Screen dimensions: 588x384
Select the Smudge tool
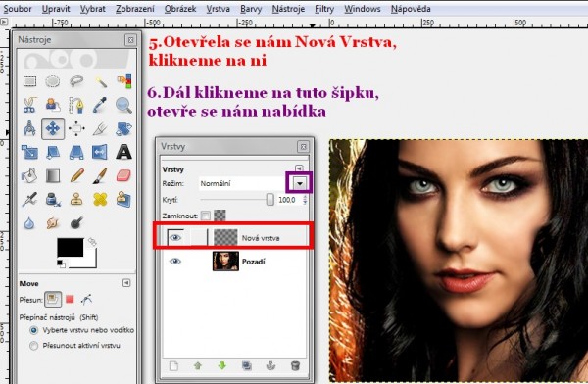pos(53,223)
